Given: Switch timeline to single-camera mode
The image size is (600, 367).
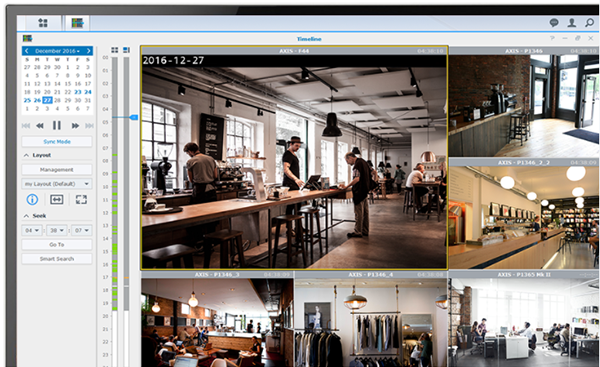Looking at the screenshot, I should pyautogui.click(x=126, y=50).
